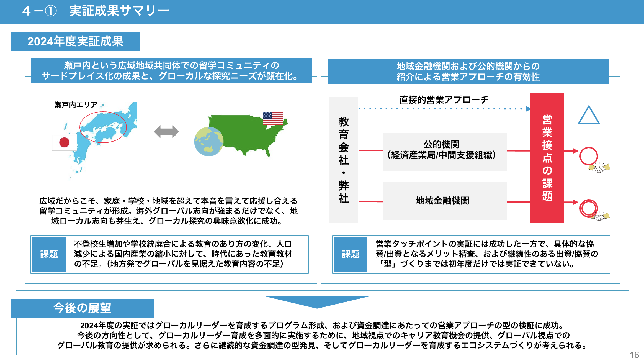Screen dimensions: 644x363
Task: Click the line starting グローバル教育の提供が求められる
Action: [x=322, y=345]
